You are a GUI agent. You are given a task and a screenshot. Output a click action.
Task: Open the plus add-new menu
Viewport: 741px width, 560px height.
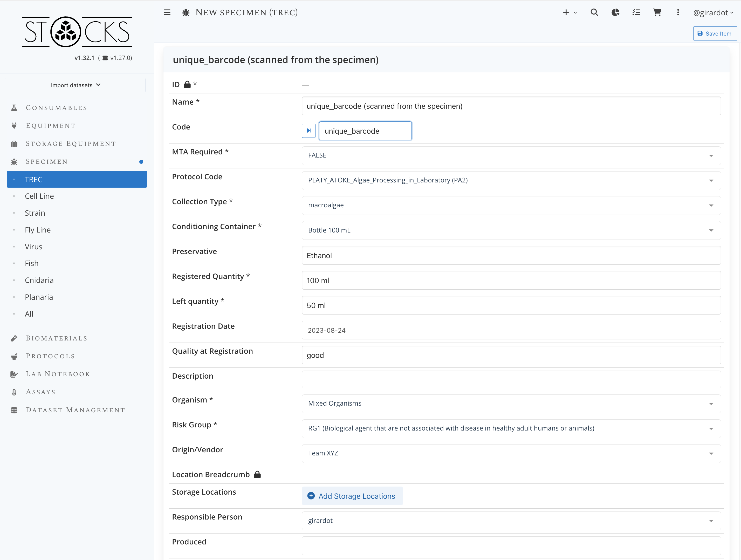pyautogui.click(x=570, y=12)
